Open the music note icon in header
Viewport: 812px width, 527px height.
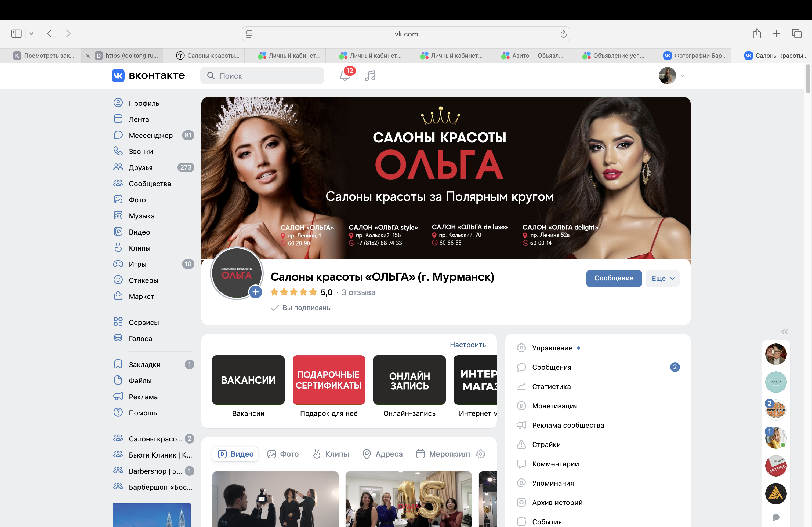coord(370,75)
